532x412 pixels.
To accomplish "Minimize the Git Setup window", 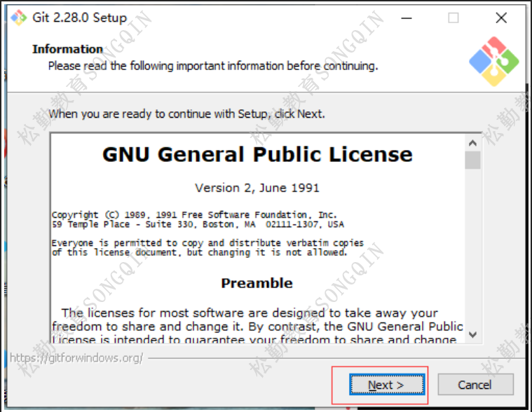I will (x=407, y=18).
